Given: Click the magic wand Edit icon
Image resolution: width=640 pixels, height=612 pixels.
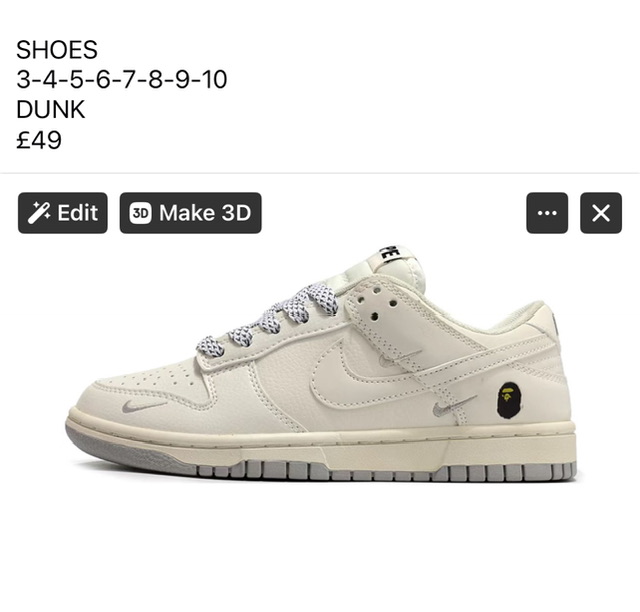Looking at the screenshot, I should coord(39,213).
